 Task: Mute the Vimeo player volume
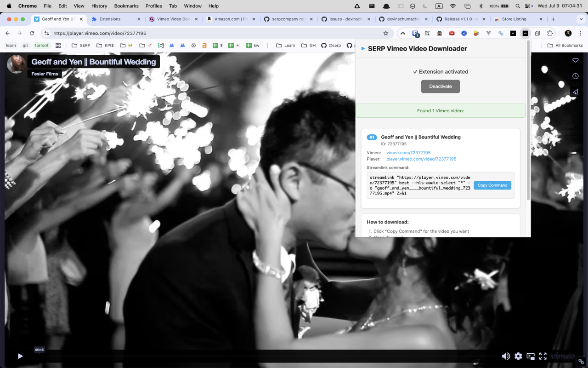pyautogui.click(x=506, y=356)
